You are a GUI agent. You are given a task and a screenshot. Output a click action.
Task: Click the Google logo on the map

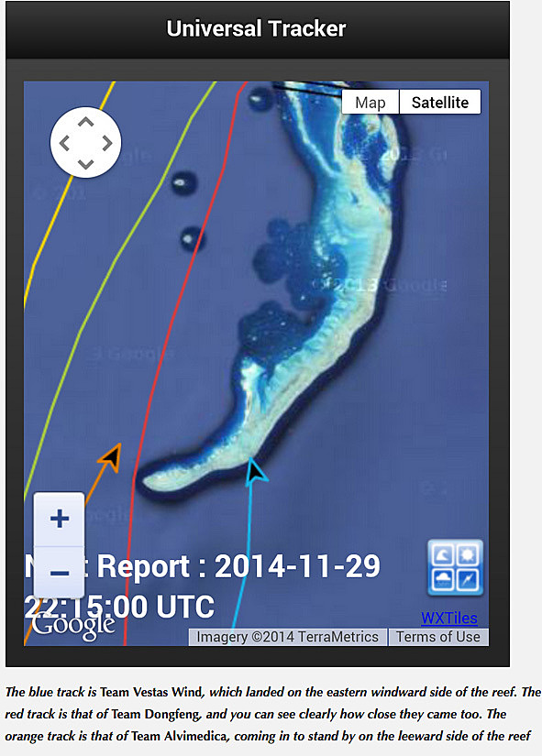[x=73, y=626]
